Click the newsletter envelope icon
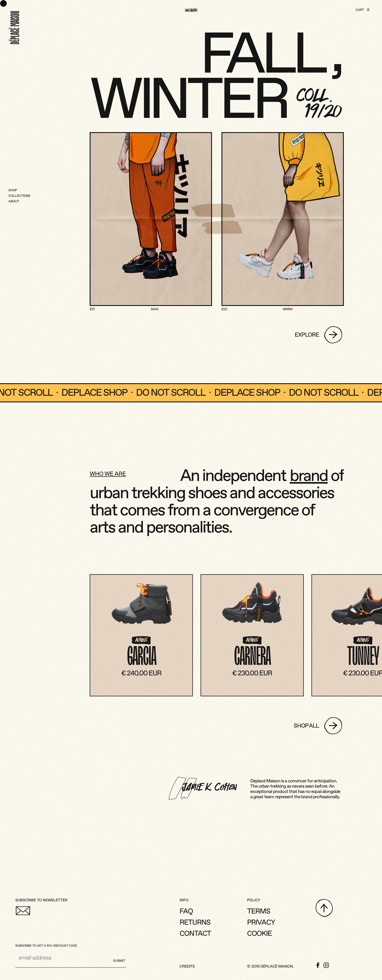Image resolution: width=382 pixels, height=980 pixels. point(23,910)
